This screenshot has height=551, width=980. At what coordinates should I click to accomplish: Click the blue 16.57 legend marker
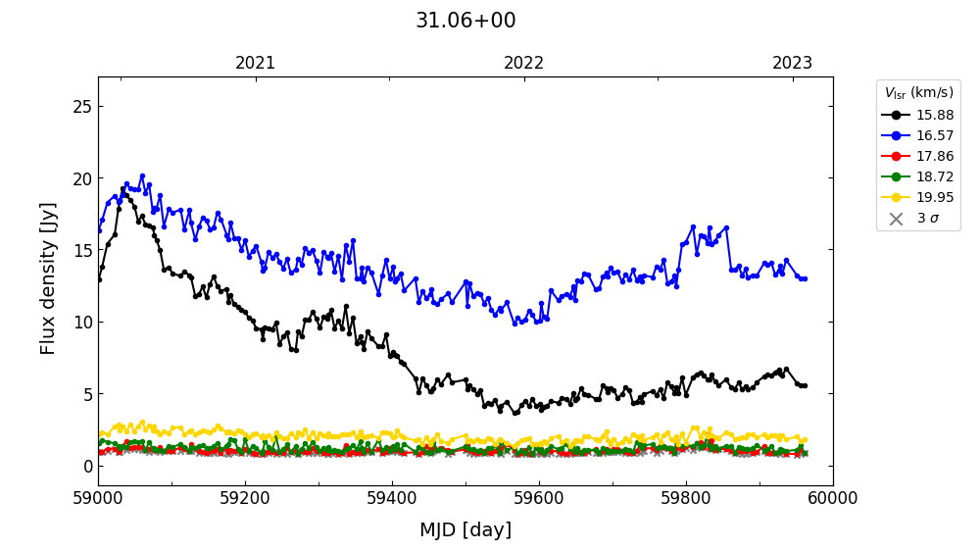tap(896, 135)
